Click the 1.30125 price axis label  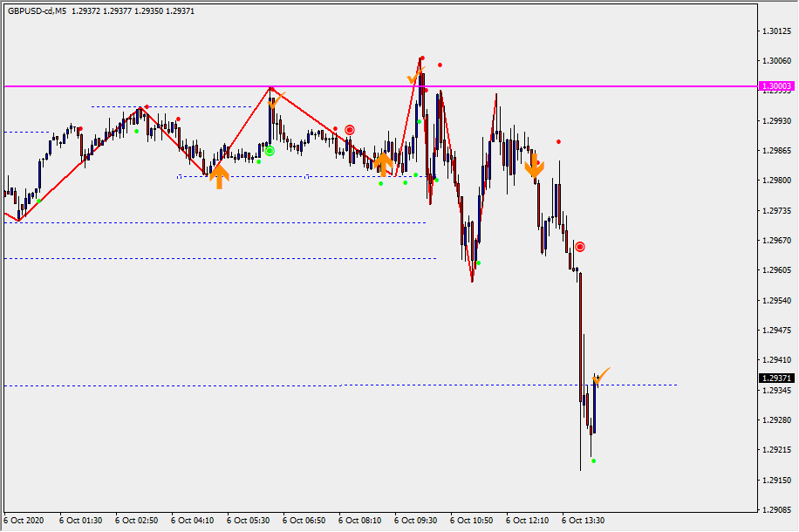(775, 31)
